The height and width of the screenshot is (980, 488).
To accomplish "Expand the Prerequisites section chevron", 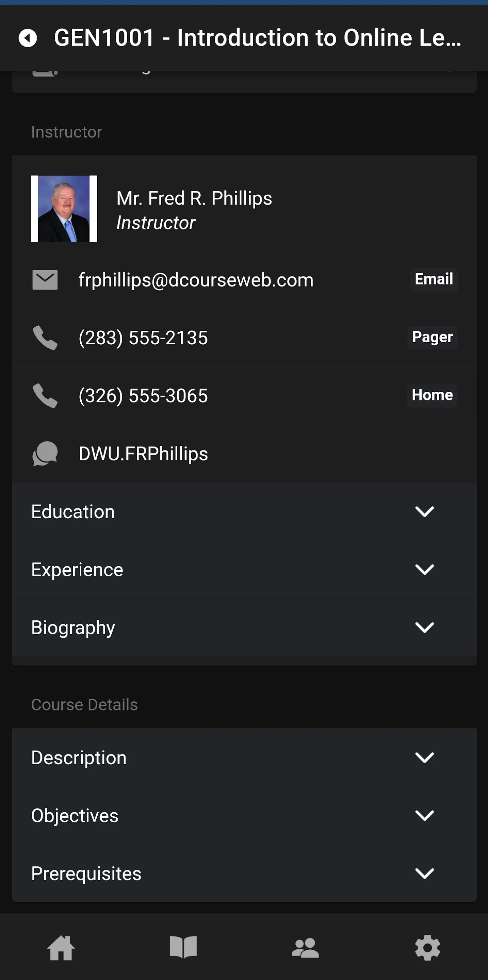I will [x=424, y=873].
